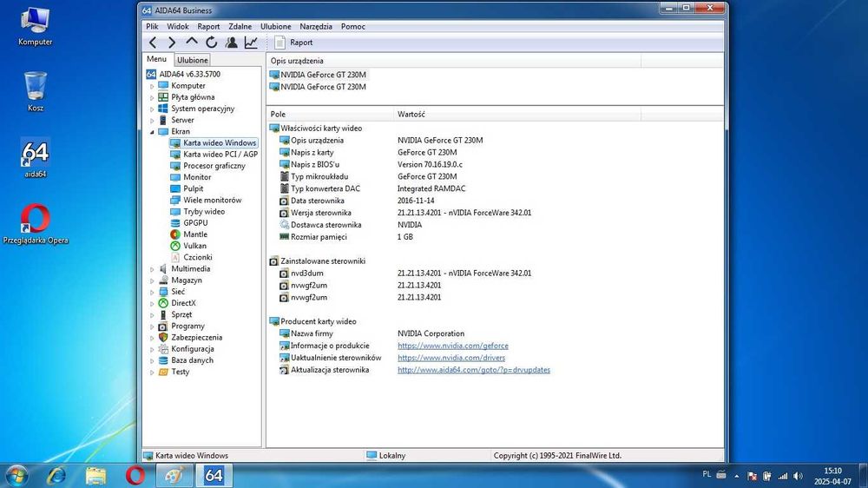Open Opera browser from taskbar
This screenshot has height=488, width=868.
135,475
